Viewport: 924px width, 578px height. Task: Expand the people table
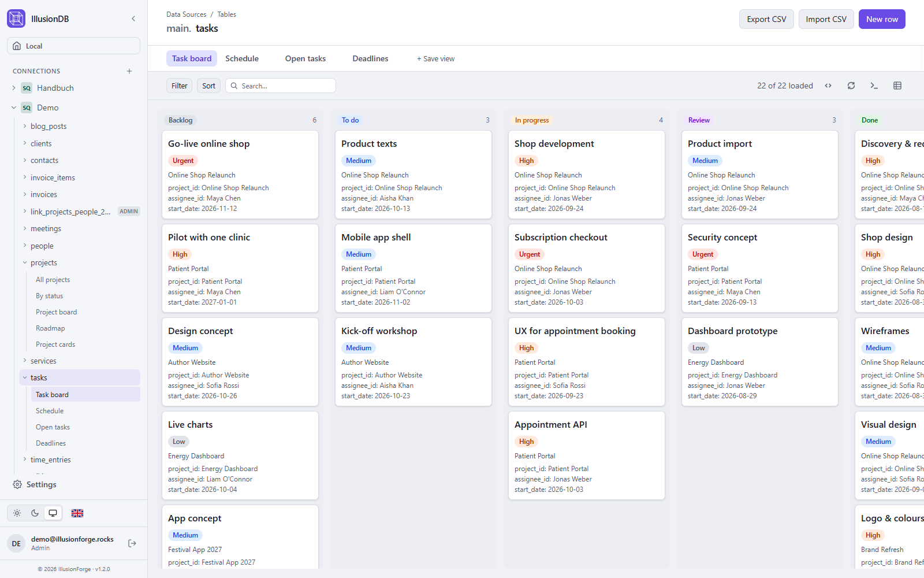[x=25, y=246]
